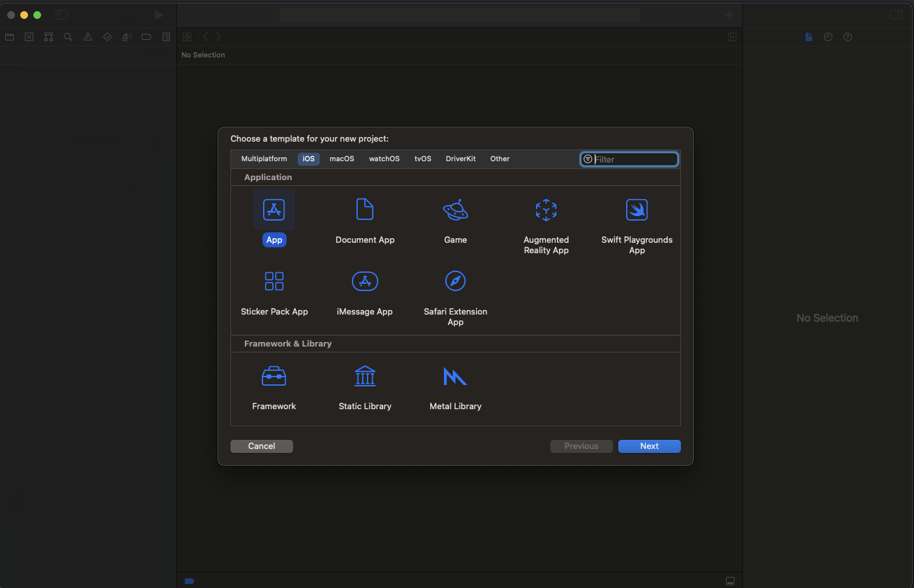
Task: Open the Breakpoint navigator
Action: tap(146, 37)
